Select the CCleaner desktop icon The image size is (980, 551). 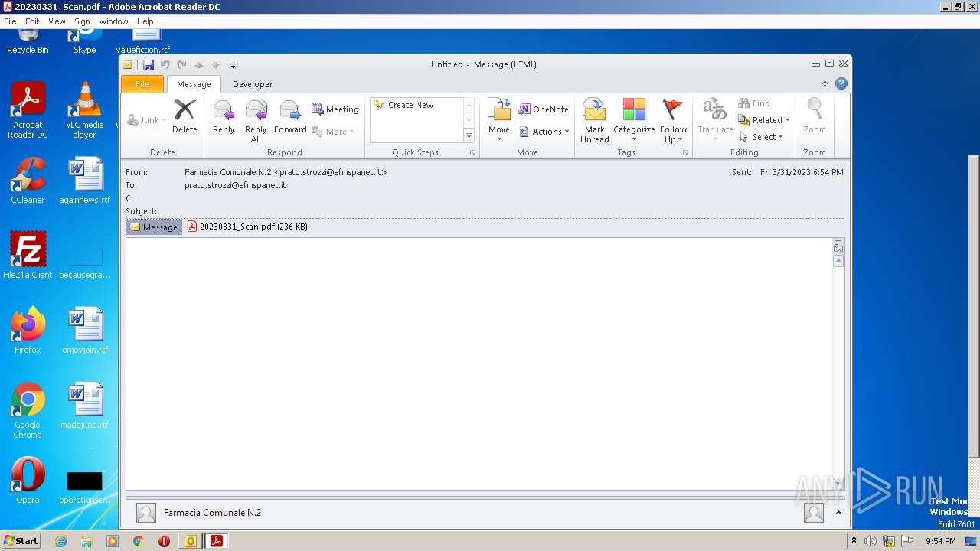coord(28,181)
